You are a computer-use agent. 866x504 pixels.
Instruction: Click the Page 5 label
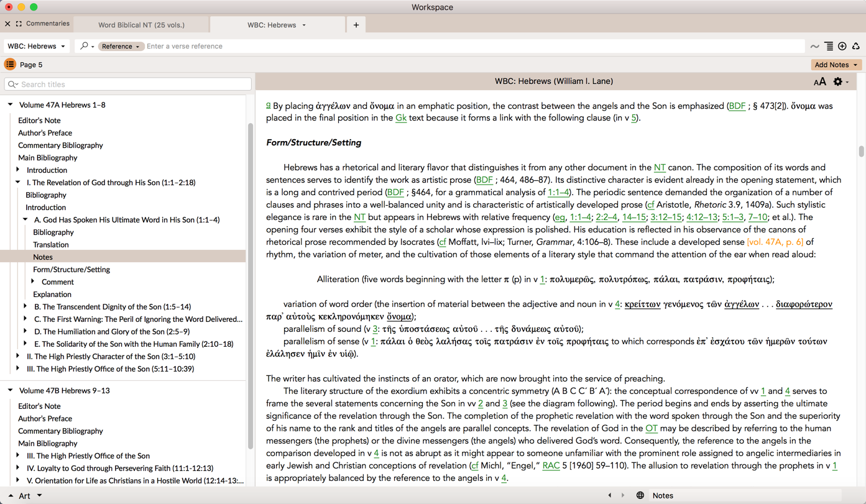click(x=31, y=65)
